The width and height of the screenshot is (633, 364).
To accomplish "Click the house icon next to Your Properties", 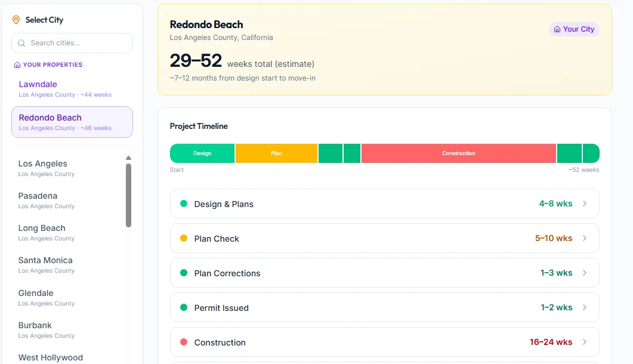I will 17,65.
